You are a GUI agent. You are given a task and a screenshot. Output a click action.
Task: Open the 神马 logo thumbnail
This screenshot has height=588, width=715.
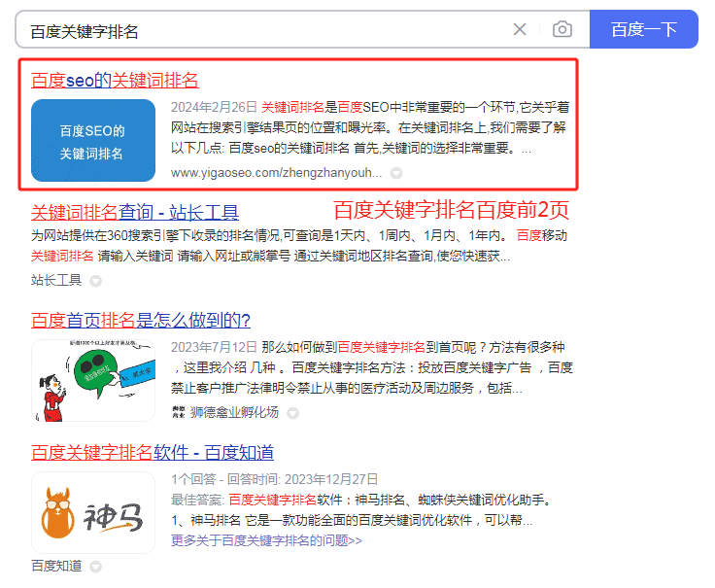coord(93,513)
